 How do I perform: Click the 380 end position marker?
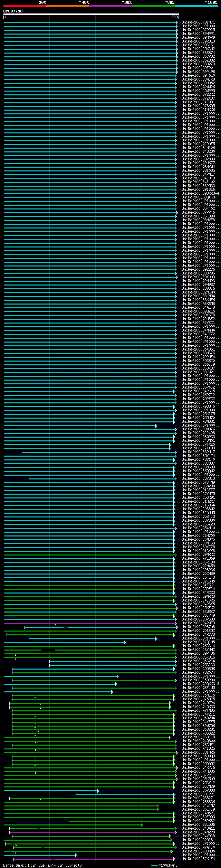click(x=174, y=17)
